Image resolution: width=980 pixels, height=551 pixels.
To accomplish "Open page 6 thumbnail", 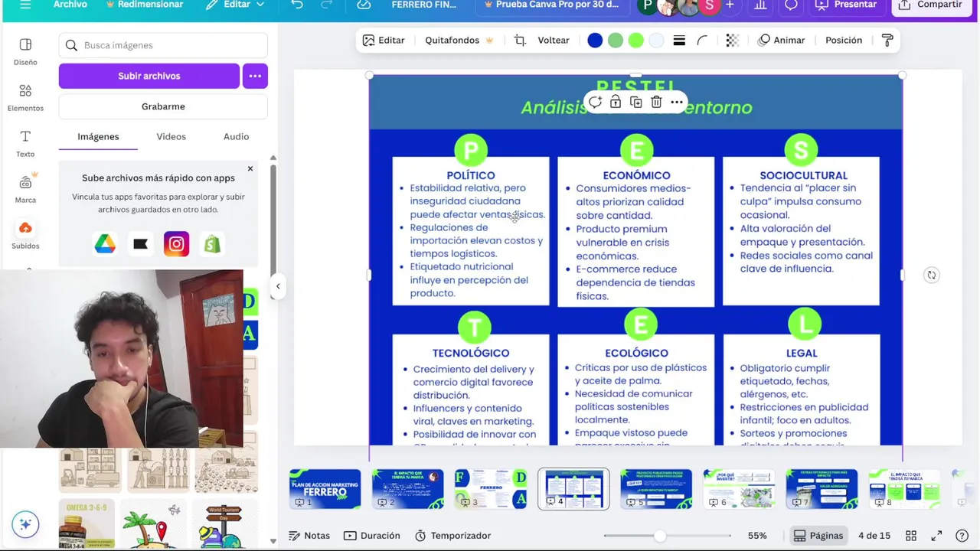I will 739,489.
